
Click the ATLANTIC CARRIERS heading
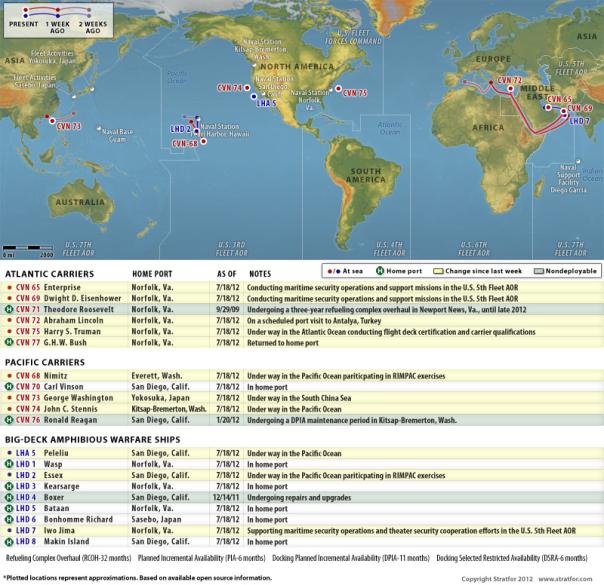click(x=50, y=274)
